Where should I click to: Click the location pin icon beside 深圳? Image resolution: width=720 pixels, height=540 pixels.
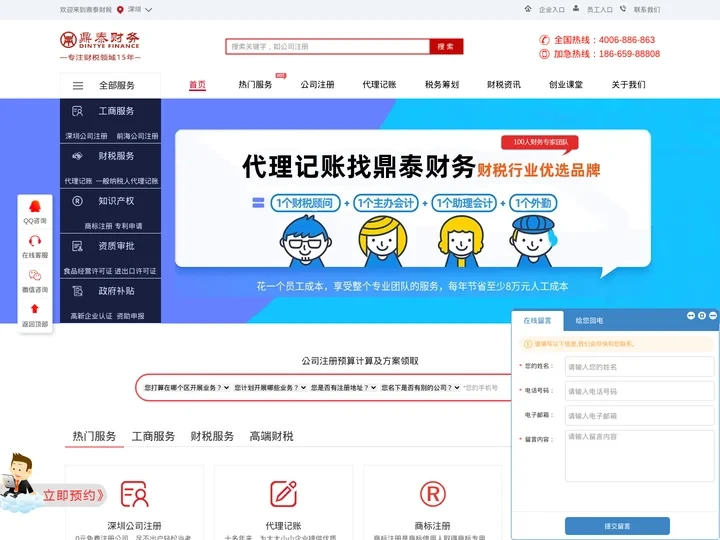pyautogui.click(x=120, y=10)
